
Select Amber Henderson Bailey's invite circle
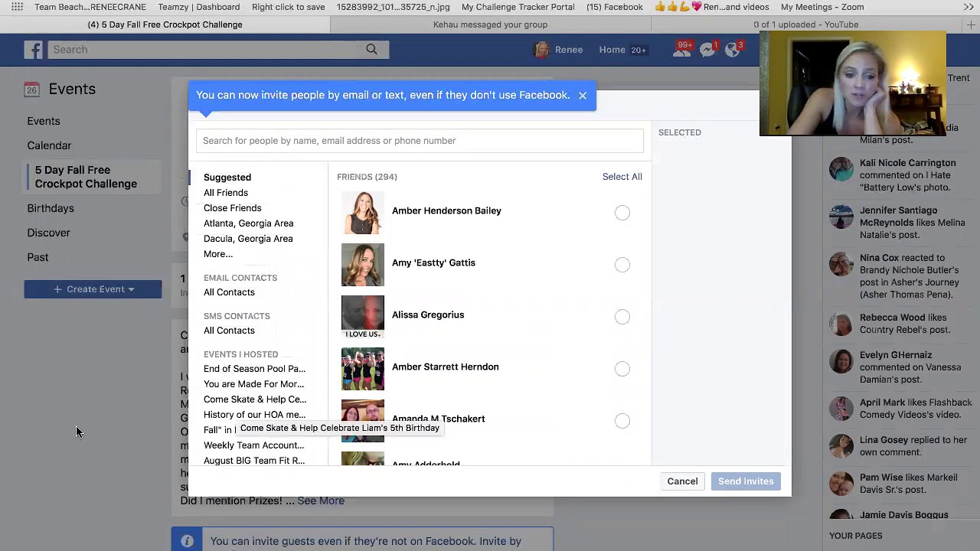click(622, 213)
